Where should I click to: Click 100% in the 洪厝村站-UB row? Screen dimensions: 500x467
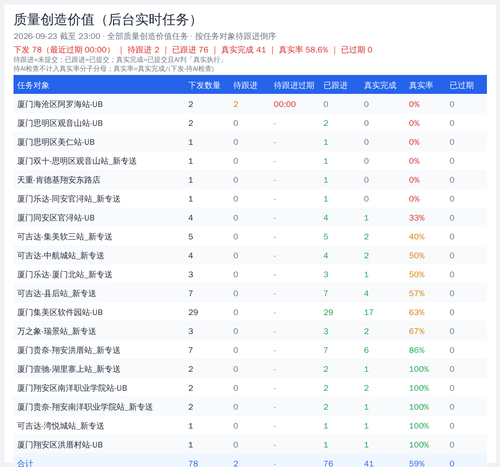coord(419,445)
